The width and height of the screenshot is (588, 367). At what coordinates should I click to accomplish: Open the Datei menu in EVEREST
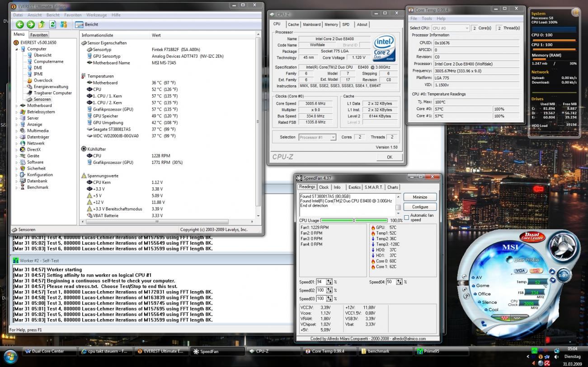[x=18, y=15]
